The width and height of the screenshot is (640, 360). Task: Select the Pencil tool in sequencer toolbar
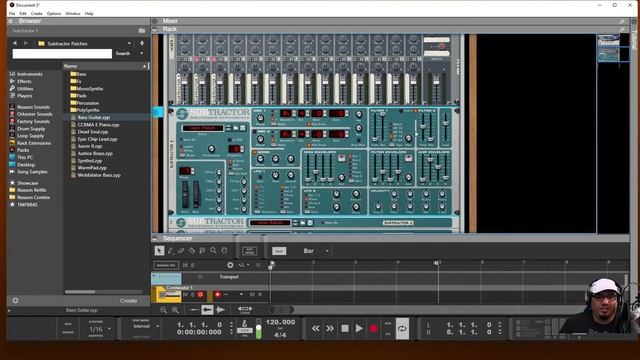point(171,251)
